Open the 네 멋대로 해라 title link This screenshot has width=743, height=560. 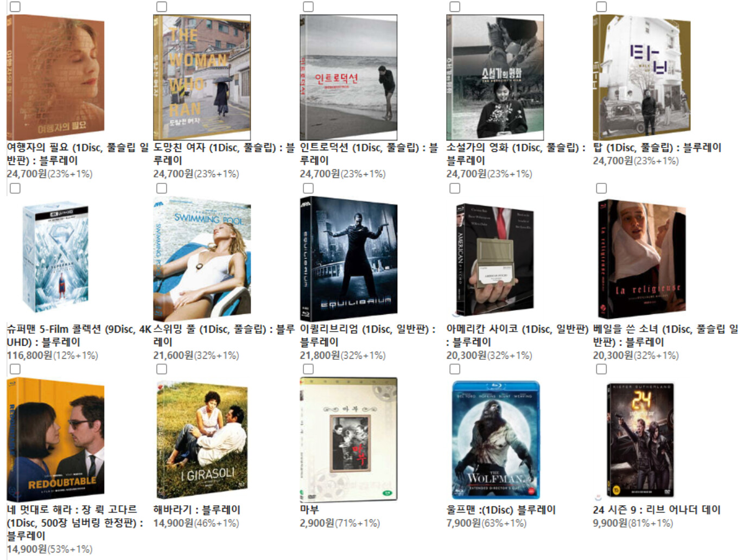[x=75, y=523]
